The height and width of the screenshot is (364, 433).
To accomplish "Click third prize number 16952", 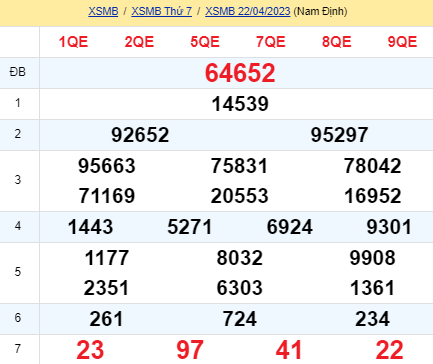I will 372,196.
